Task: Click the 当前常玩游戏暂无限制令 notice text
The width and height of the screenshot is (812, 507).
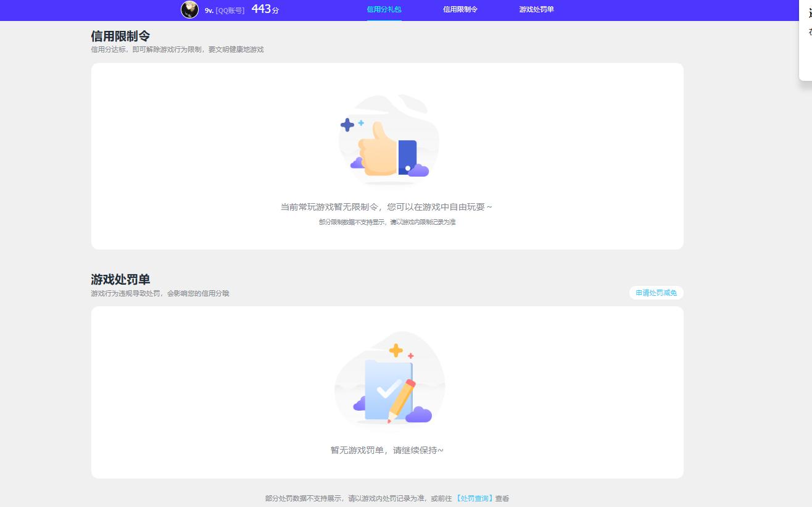Action: pyautogui.click(x=389, y=207)
